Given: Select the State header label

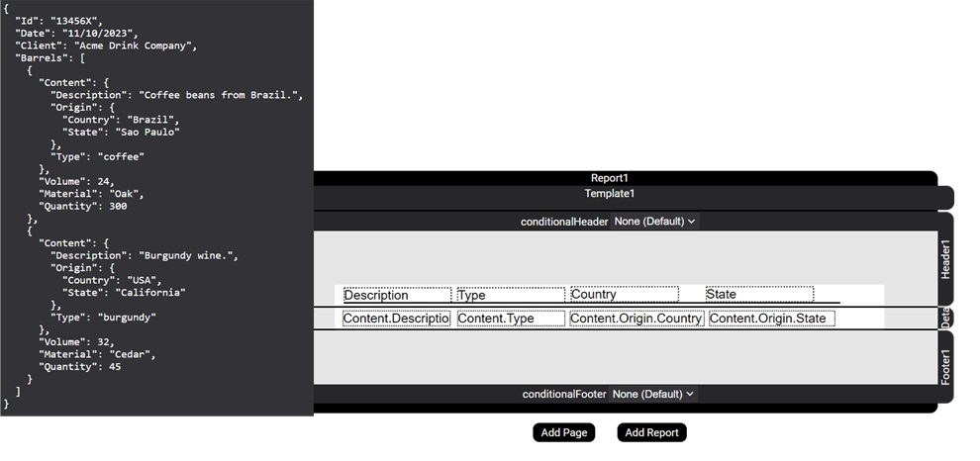Looking at the screenshot, I should [759, 295].
